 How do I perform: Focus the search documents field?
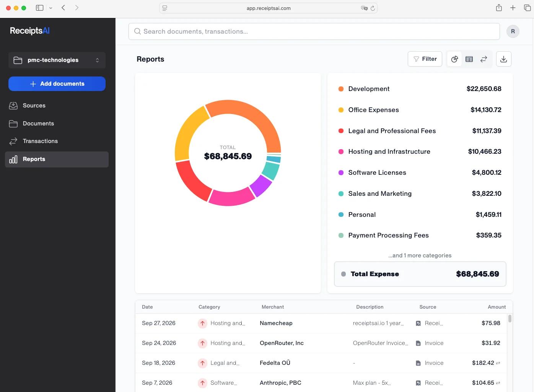(x=314, y=31)
